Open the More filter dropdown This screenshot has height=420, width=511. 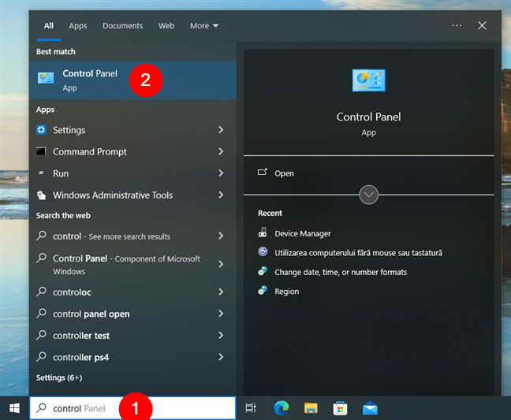204,26
